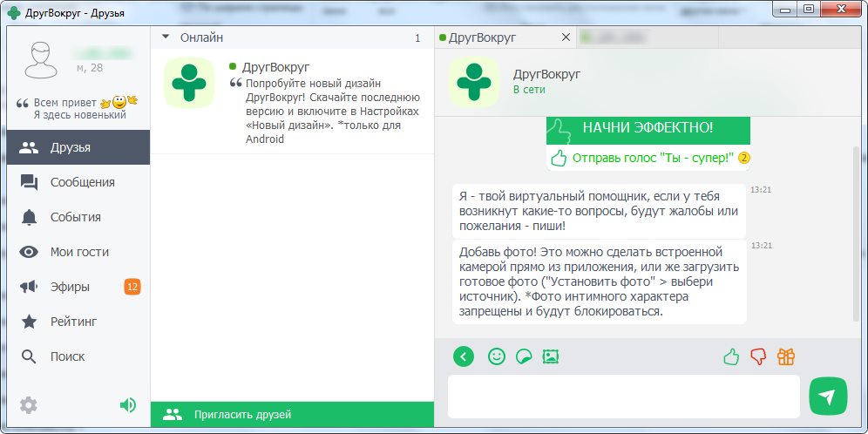This screenshot has width=868, height=434.
Task: Open settings gear icon
Action: [28, 406]
